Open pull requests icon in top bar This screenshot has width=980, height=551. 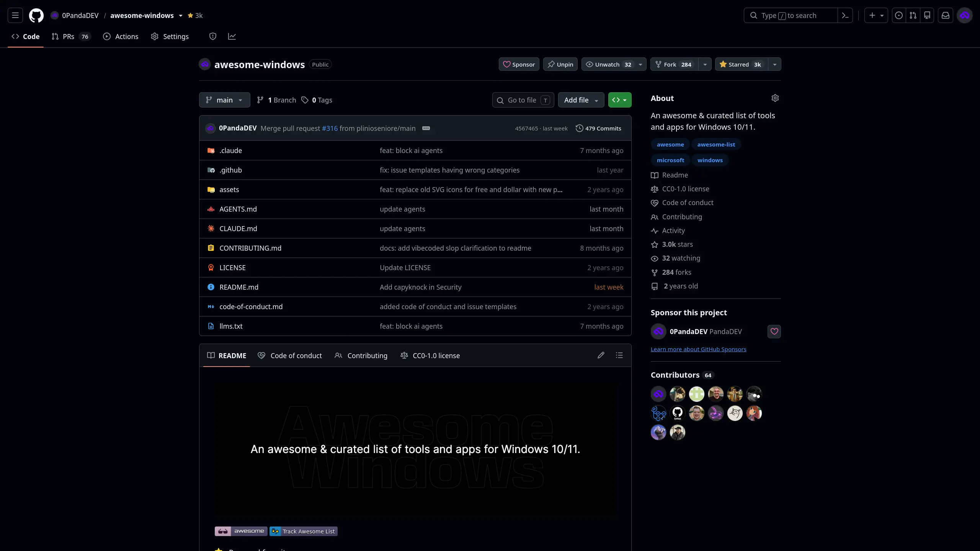[913, 15]
